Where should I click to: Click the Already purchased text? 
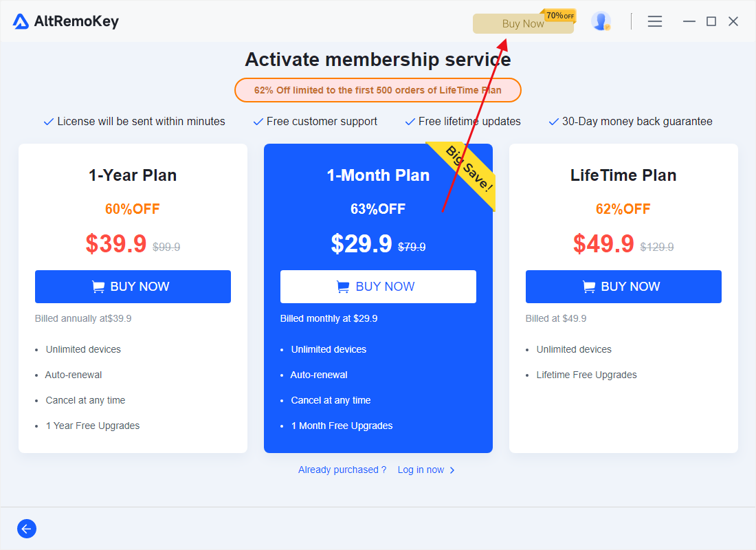pyautogui.click(x=342, y=470)
